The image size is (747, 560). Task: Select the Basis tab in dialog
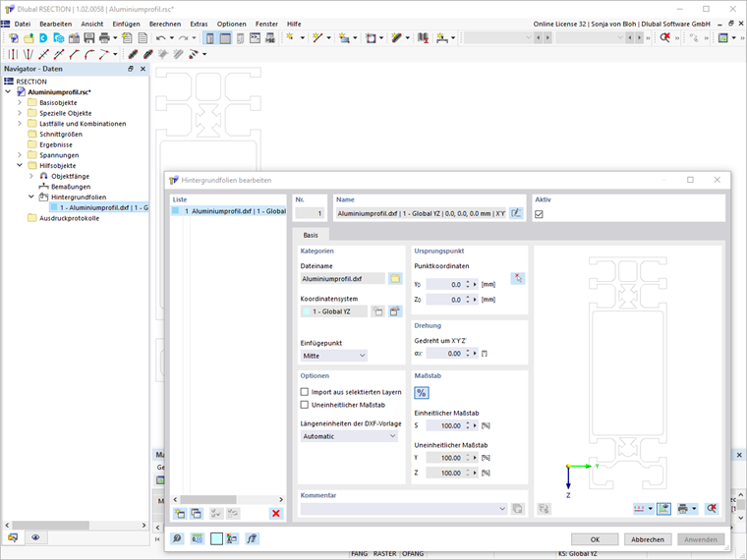coord(311,235)
